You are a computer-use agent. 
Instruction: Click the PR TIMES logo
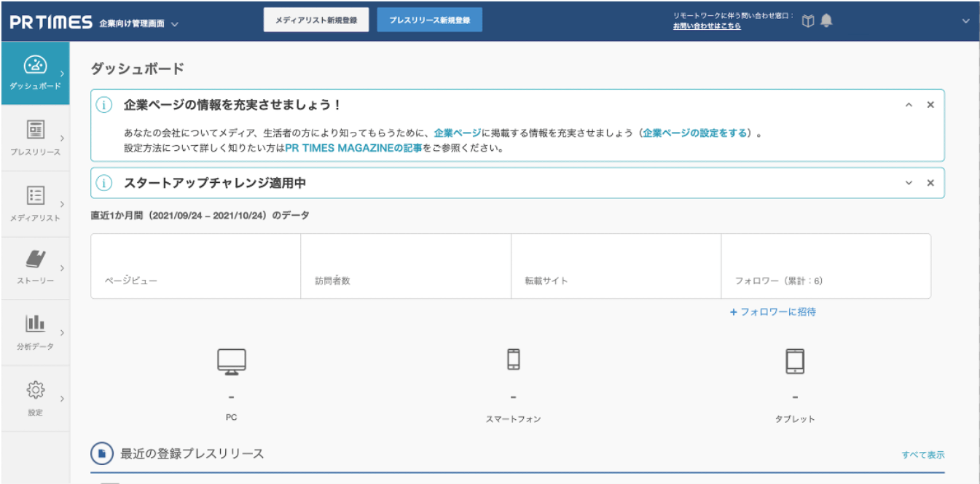pos(50,22)
